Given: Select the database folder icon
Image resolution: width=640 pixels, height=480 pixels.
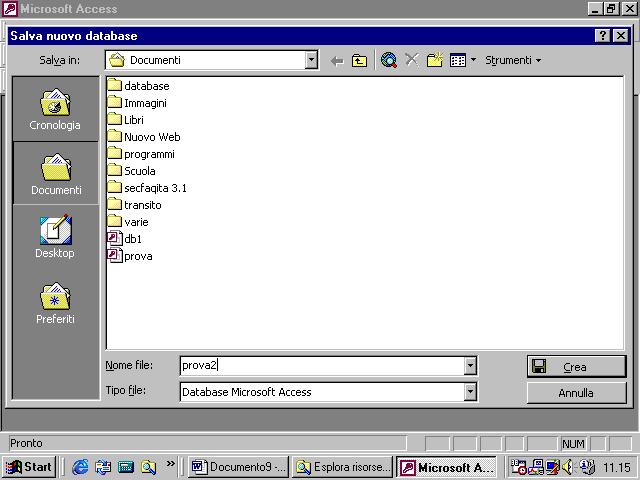Looking at the screenshot, I should tap(115, 85).
